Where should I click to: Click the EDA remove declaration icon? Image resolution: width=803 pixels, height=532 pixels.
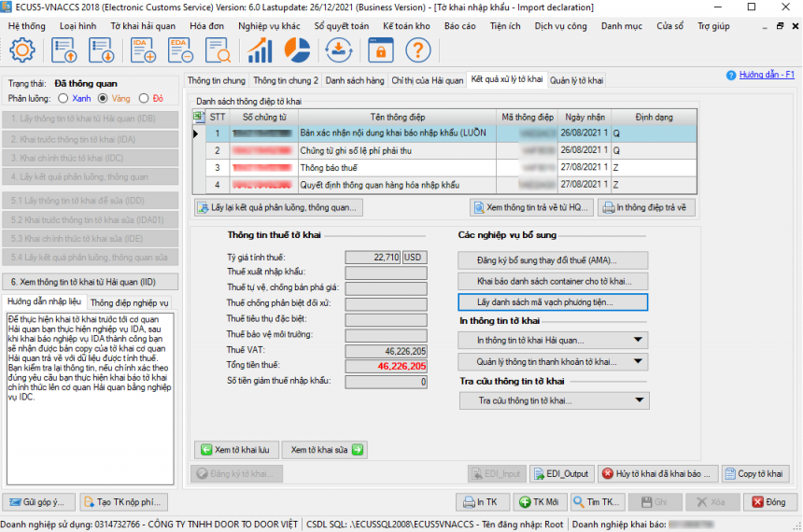tap(180, 50)
